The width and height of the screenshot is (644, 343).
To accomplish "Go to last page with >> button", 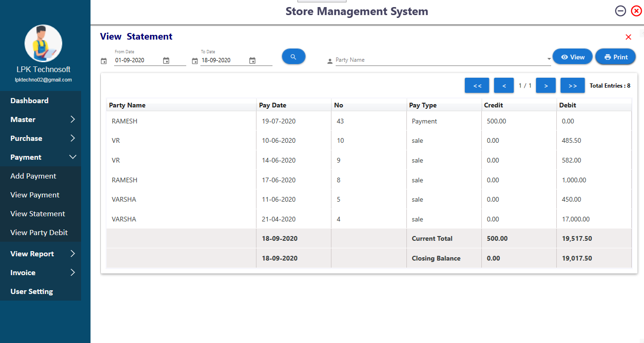I will pos(572,86).
